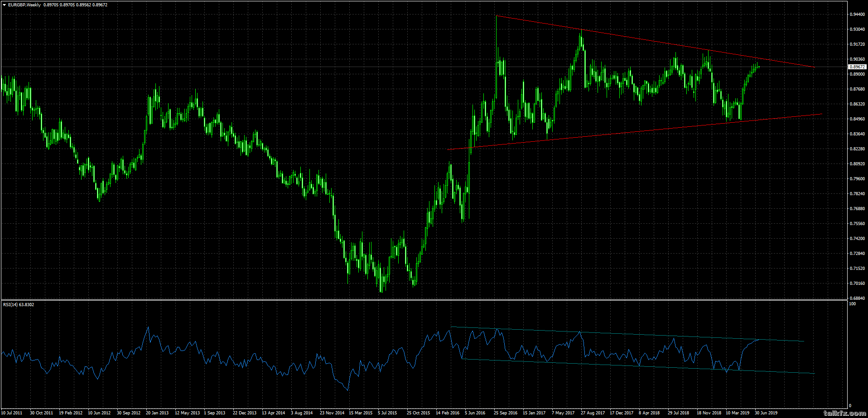Select the 22 Dec 2013 date label
This screenshot has width=868, height=418.
(245, 413)
